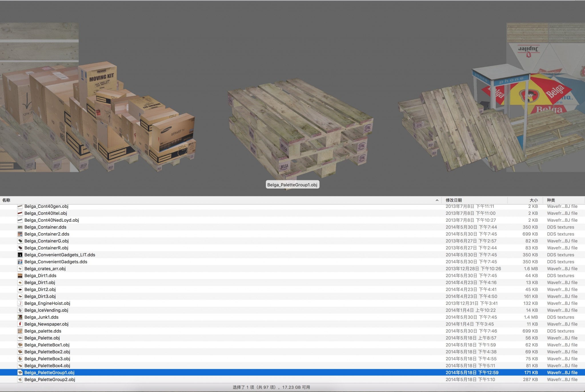The width and height of the screenshot is (585, 392).
Task: Click date 2014年1月4日 上午10:22
Action: point(471,310)
